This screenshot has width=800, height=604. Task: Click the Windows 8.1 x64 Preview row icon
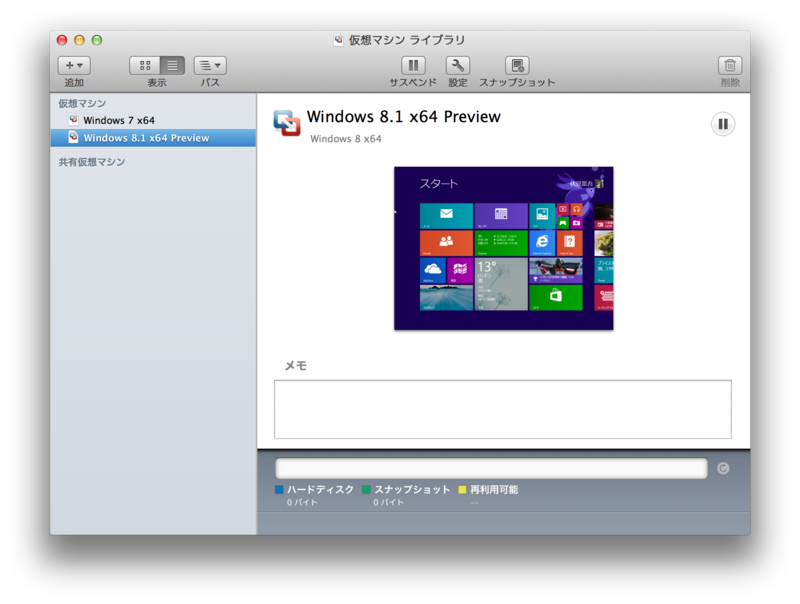[x=73, y=137]
